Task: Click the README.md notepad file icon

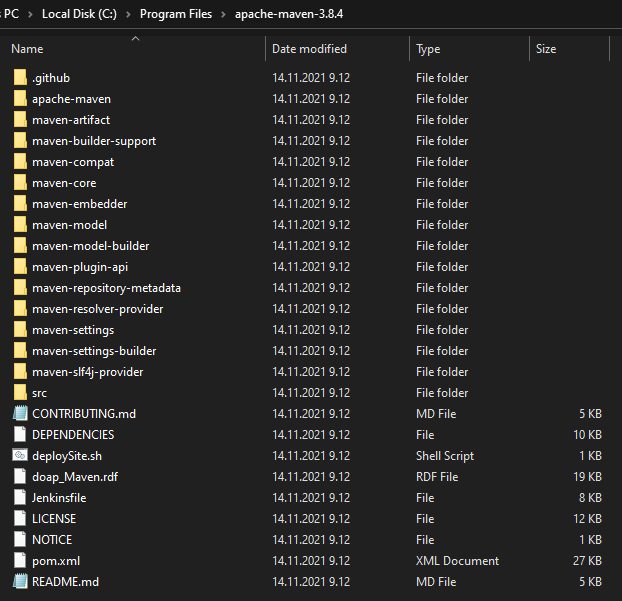Action: pos(20,581)
